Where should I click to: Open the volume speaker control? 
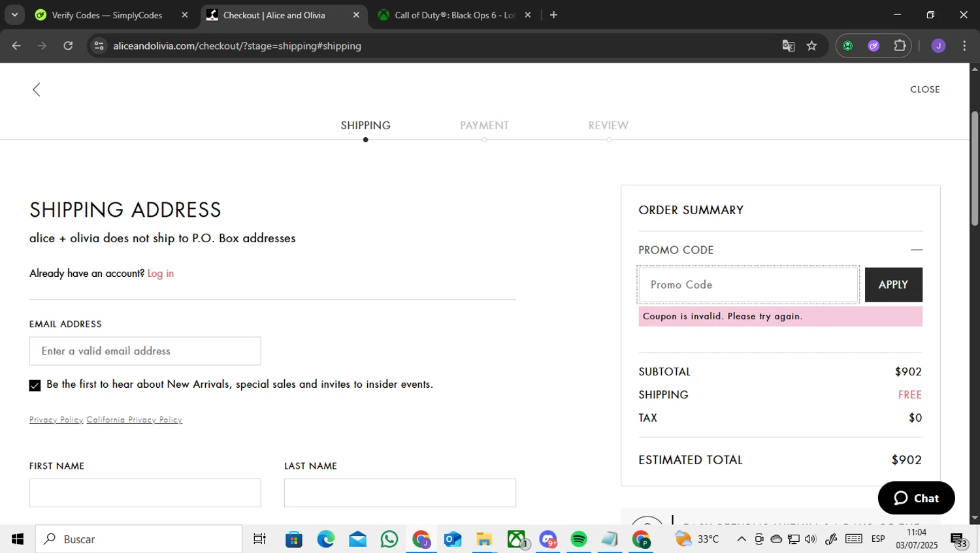pyautogui.click(x=811, y=539)
